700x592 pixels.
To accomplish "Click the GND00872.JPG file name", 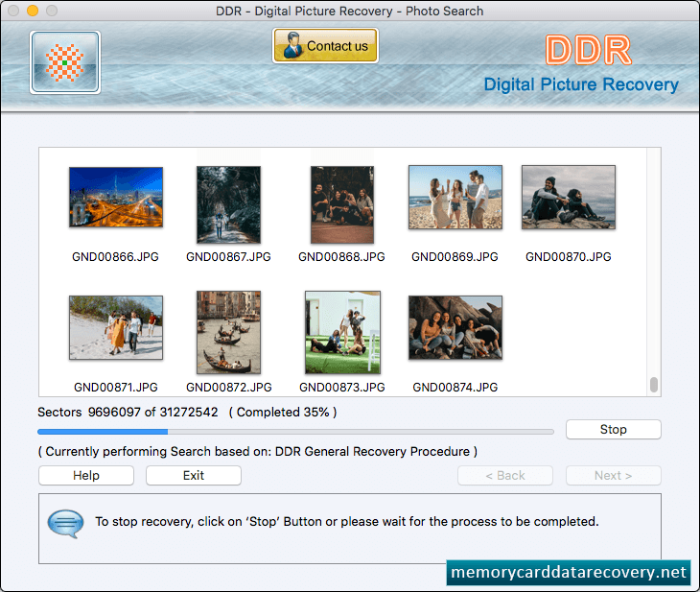I will pyautogui.click(x=229, y=388).
